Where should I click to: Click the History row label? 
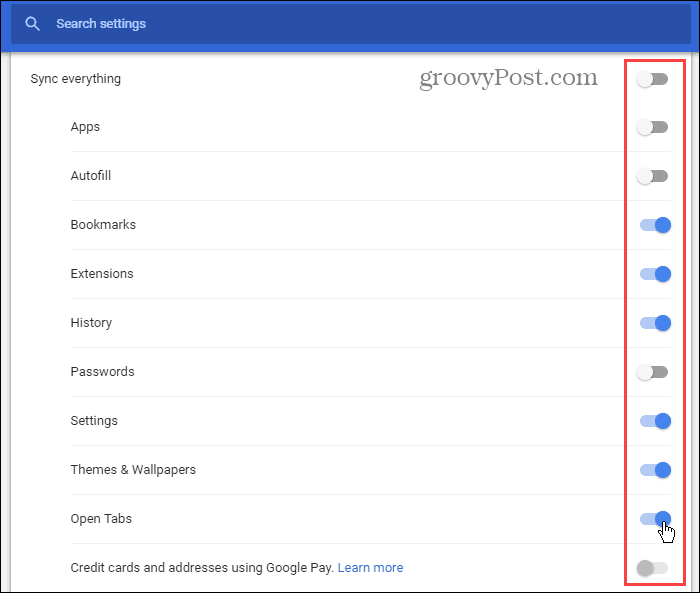click(91, 322)
